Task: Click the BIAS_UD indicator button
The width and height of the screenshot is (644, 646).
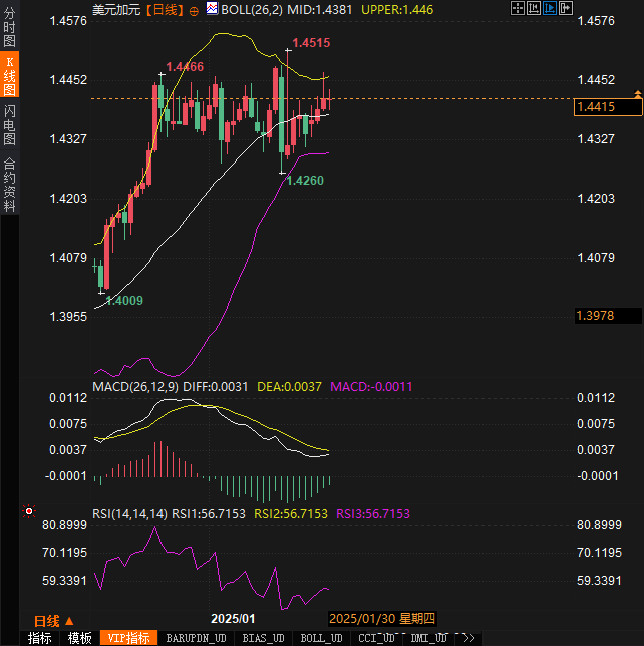Action: point(263,638)
